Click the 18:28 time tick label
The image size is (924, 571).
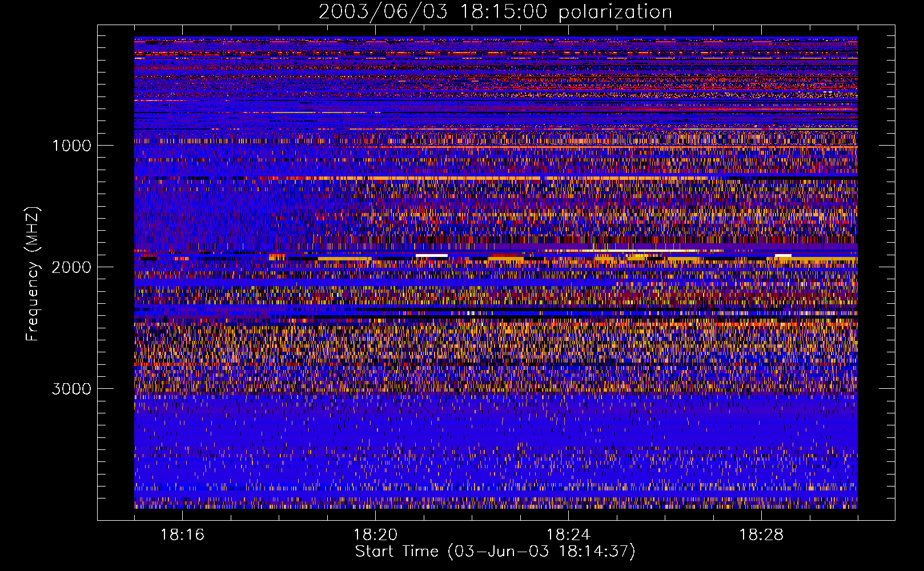[x=761, y=534]
